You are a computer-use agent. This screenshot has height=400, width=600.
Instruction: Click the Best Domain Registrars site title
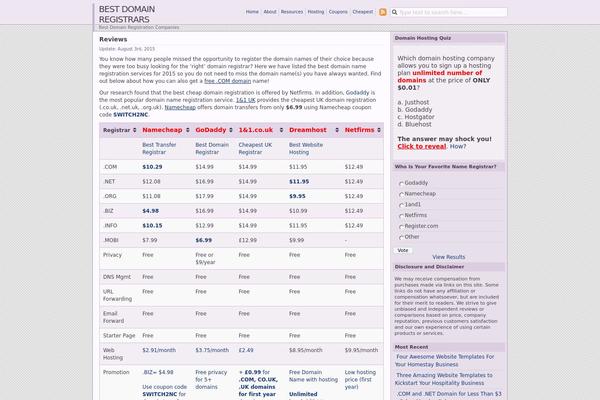click(127, 14)
